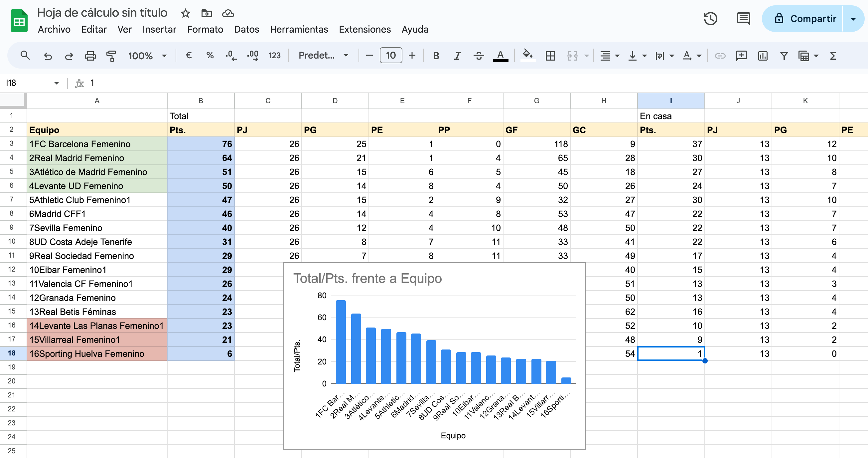Open comments history speech-bubble icon
The width and height of the screenshot is (868, 458).
point(743,19)
